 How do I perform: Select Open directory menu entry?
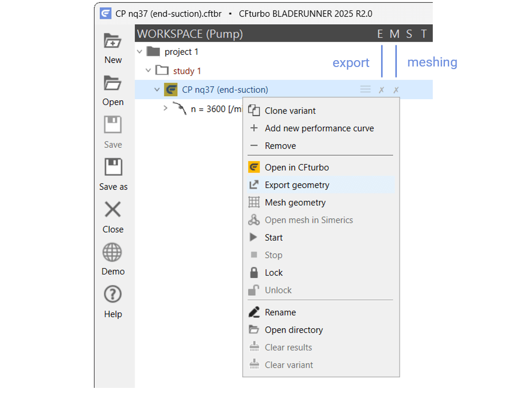[x=321, y=330]
